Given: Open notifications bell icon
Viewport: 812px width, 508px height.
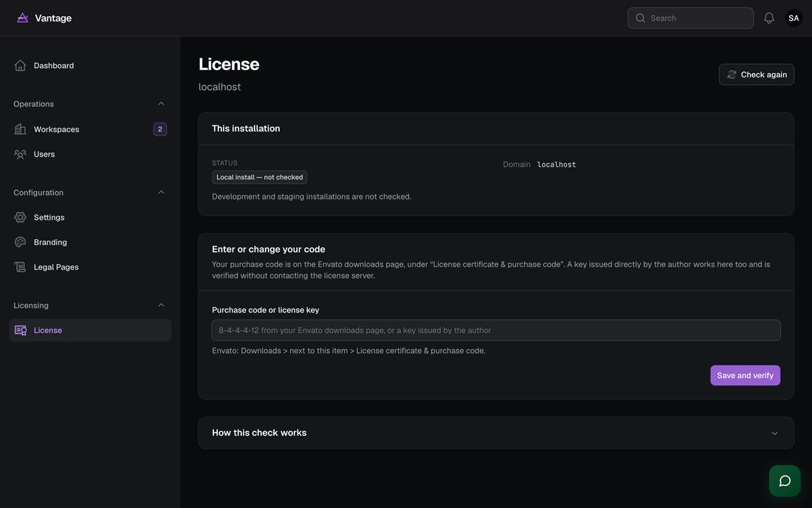Looking at the screenshot, I should click(769, 18).
